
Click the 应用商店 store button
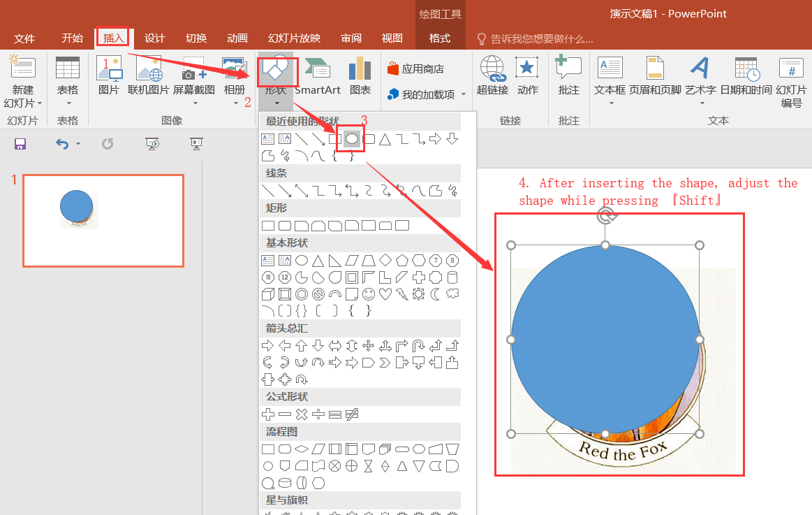[x=415, y=69]
